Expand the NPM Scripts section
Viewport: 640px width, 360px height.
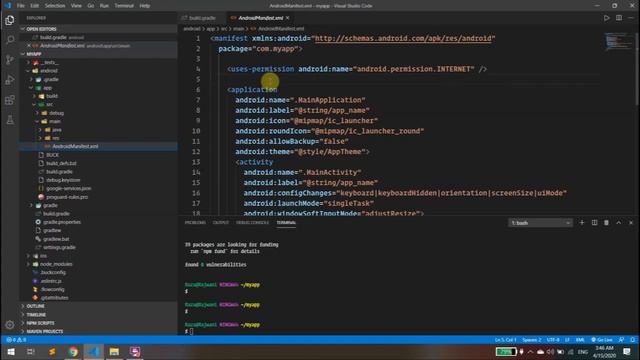click(x=98, y=323)
